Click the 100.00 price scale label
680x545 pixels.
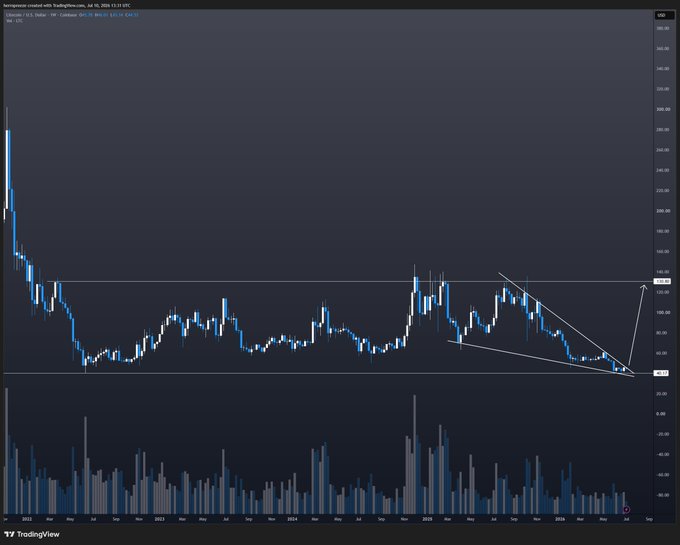click(663, 312)
